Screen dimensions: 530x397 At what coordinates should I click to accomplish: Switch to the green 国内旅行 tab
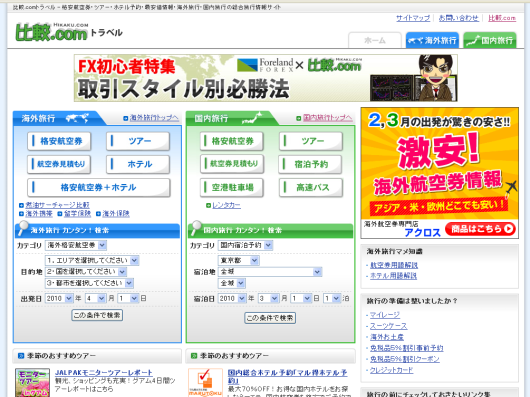tap(490, 41)
